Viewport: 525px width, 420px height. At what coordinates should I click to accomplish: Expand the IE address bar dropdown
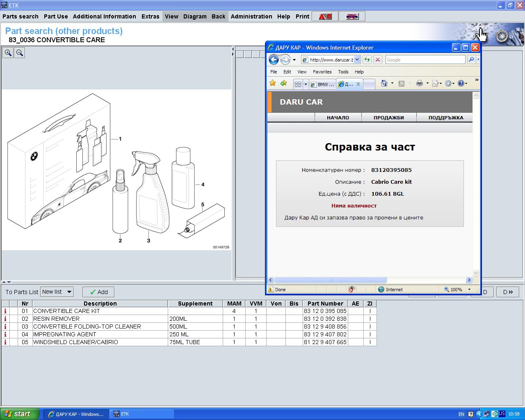click(x=357, y=59)
